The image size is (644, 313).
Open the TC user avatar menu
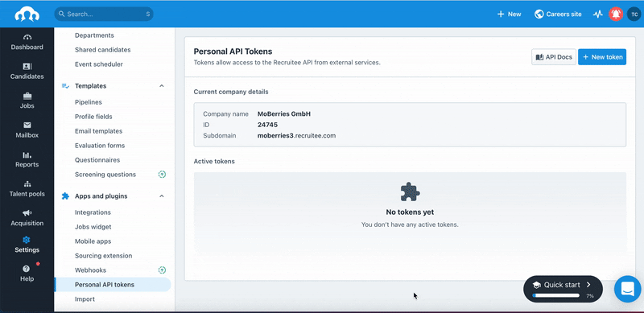click(x=634, y=14)
